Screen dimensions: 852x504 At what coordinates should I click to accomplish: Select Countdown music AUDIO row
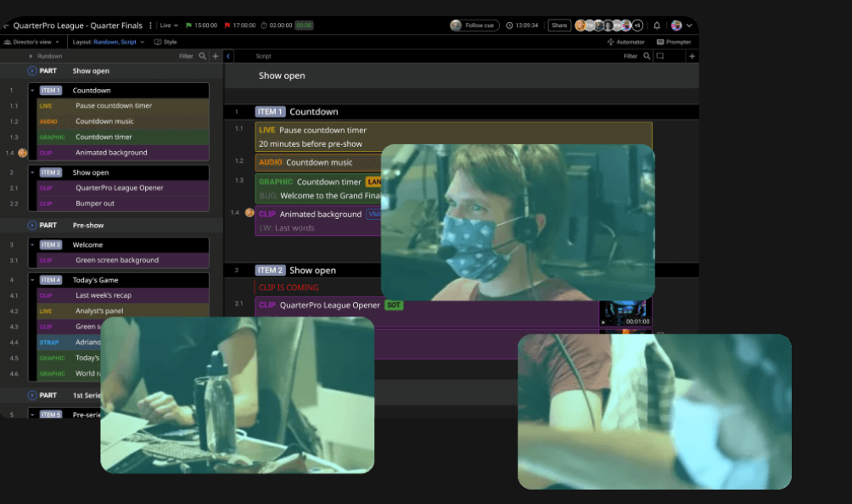123,121
